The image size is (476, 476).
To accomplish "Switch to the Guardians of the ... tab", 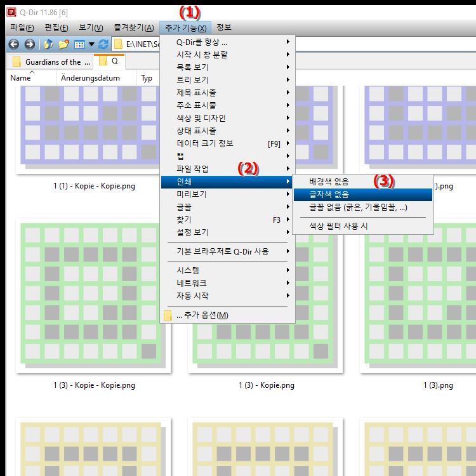I will (50, 62).
